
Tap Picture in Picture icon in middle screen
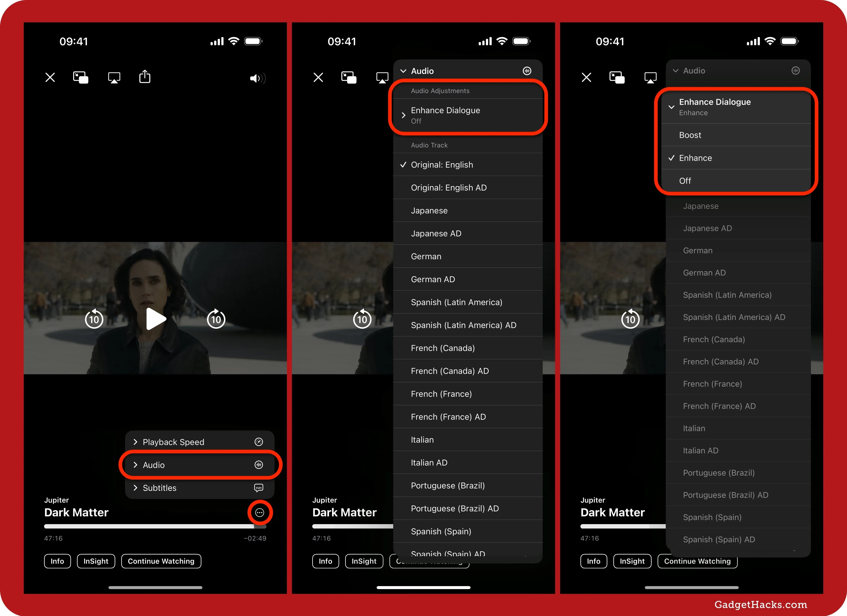349,77
